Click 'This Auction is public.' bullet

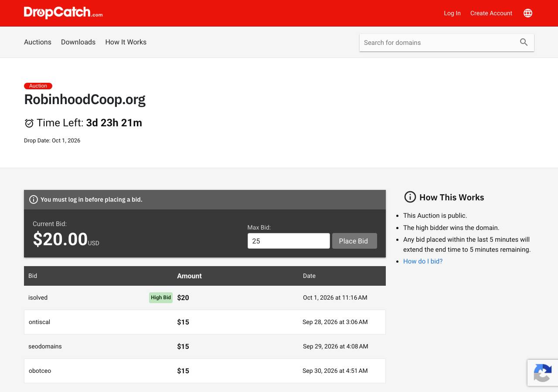[x=435, y=216]
